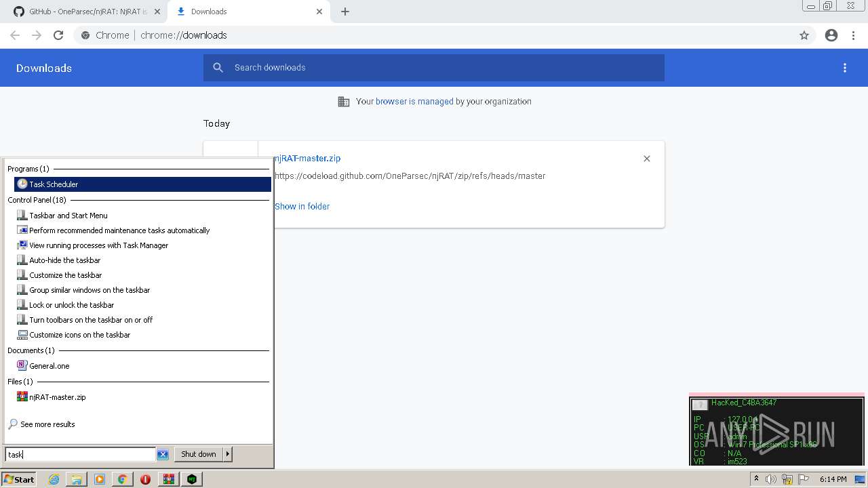Click See more results magnifier link
Viewport: 868px width, 488px height.
coord(41,424)
